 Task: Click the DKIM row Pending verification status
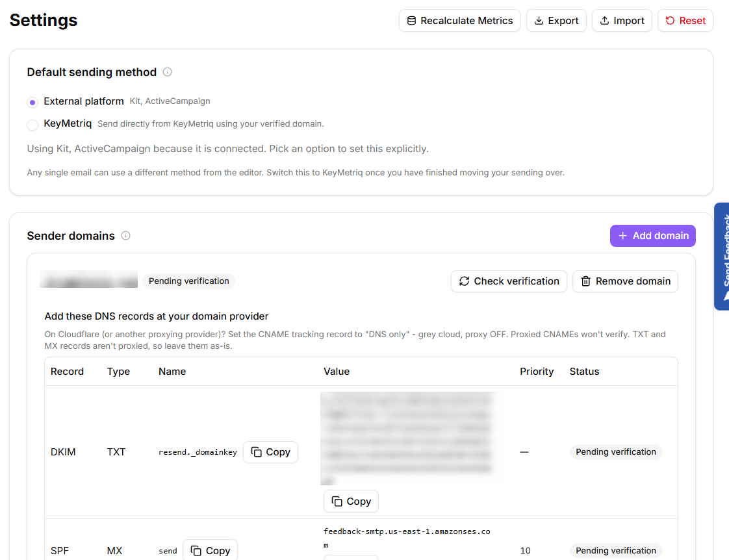(x=615, y=452)
